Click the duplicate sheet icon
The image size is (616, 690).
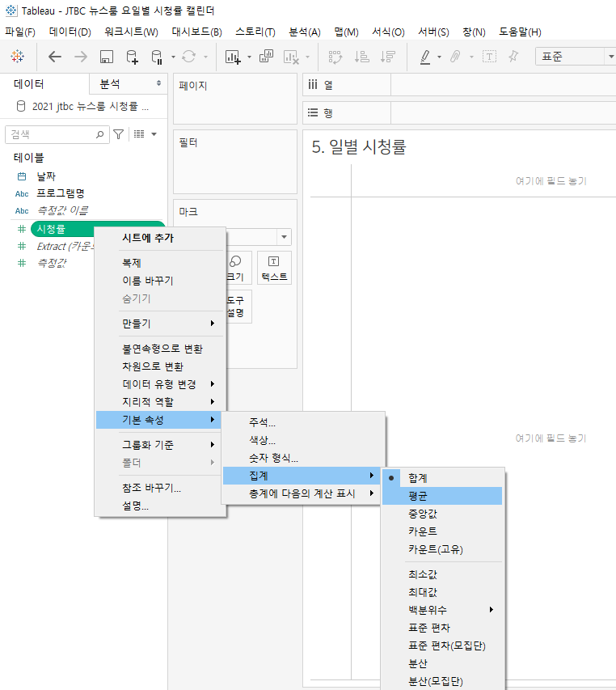coord(266,57)
